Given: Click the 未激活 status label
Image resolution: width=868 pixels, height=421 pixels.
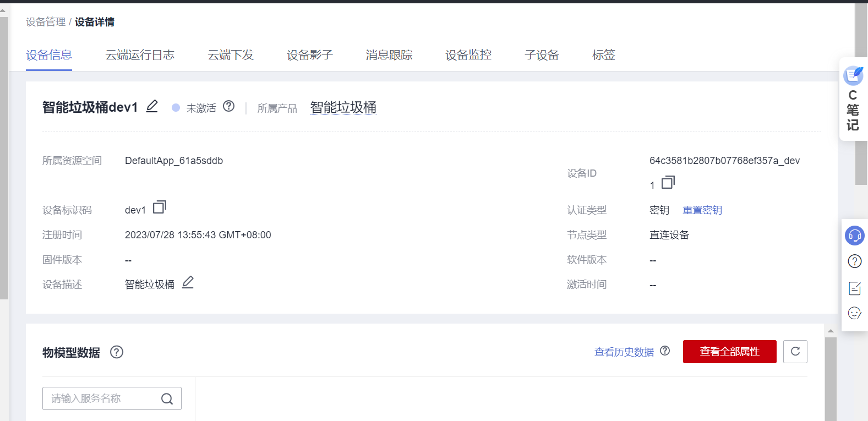Looking at the screenshot, I should pos(201,108).
